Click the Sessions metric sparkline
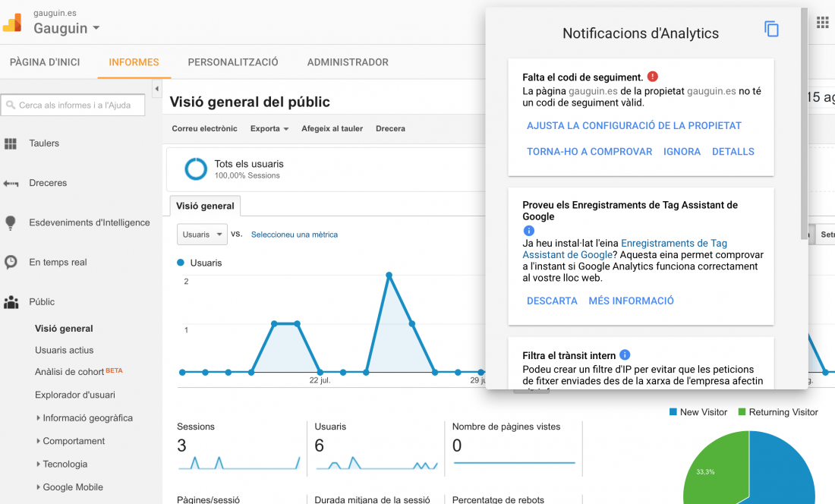 click(239, 462)
